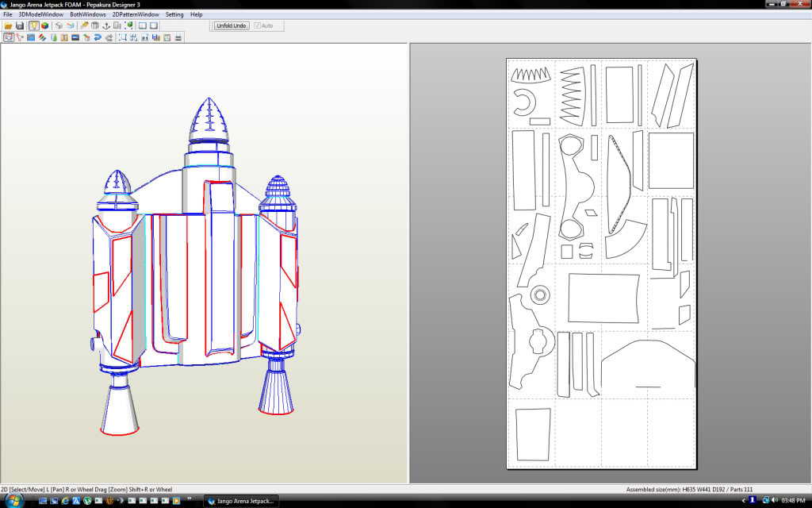
Task: Click the dark blue image icon in the second toolbar
Action: pos(75,37)
